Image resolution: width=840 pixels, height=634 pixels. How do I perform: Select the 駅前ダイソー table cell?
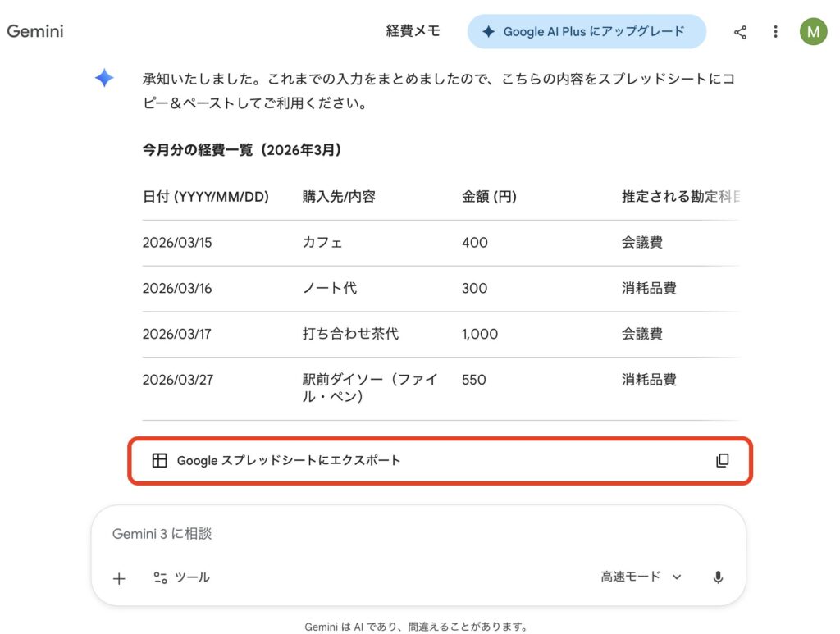tap(370, 389)
